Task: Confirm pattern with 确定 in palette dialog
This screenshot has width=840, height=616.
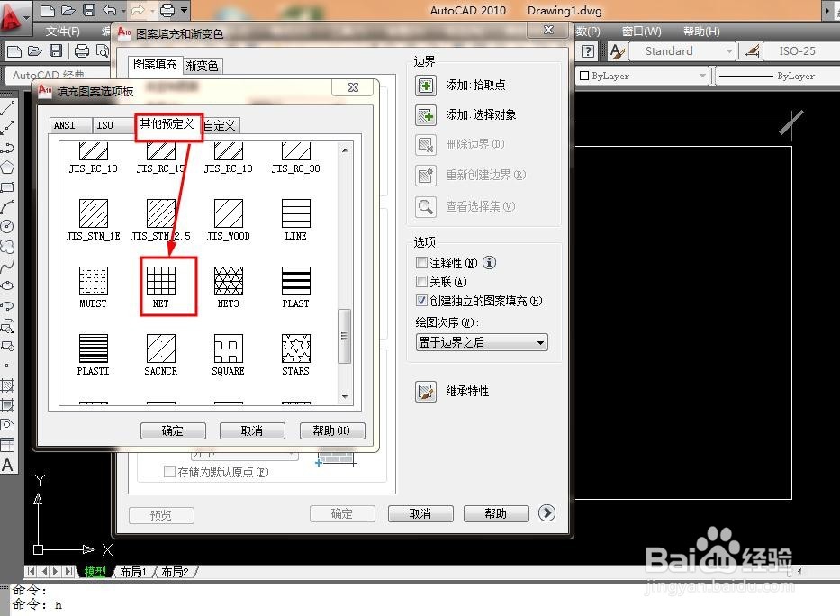Action: click(173, 430)
